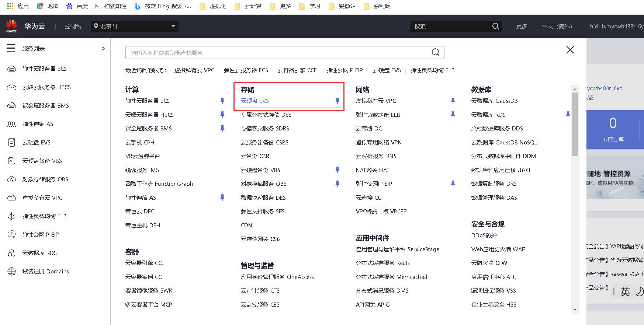Image resolution: width=644 pixels, height=325 pixels.
Task: Open the 云计算 bookmark folder
Action: 248,6
